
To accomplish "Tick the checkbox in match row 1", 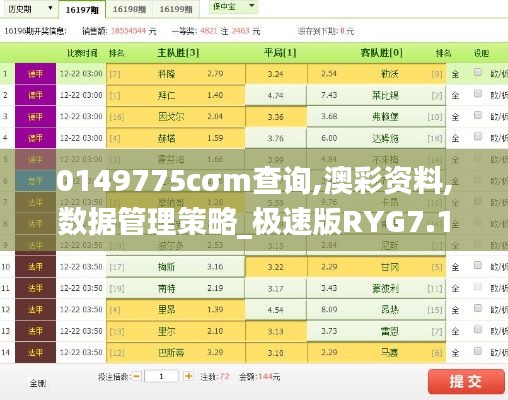I will [x=478, y=72].
